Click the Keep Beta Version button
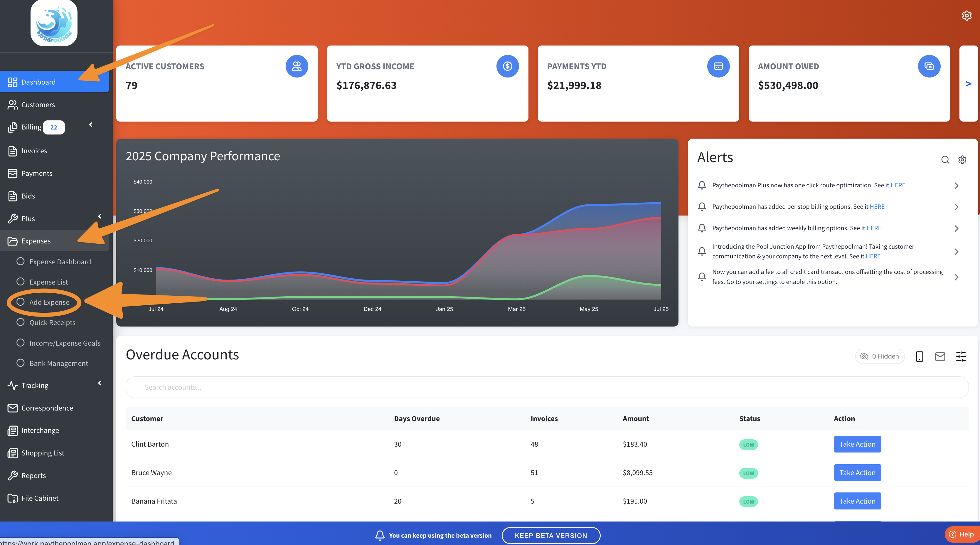 (x=550, y=535)
